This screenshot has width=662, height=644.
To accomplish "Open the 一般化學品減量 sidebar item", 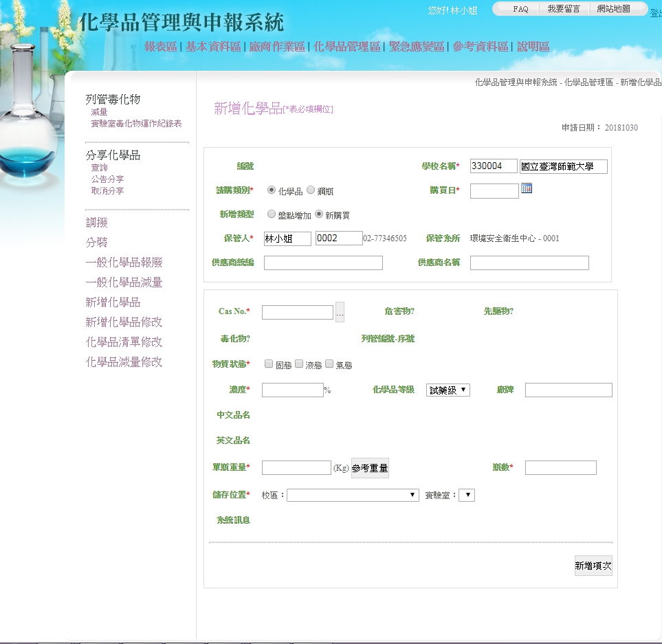I will (x=124, y=282).
